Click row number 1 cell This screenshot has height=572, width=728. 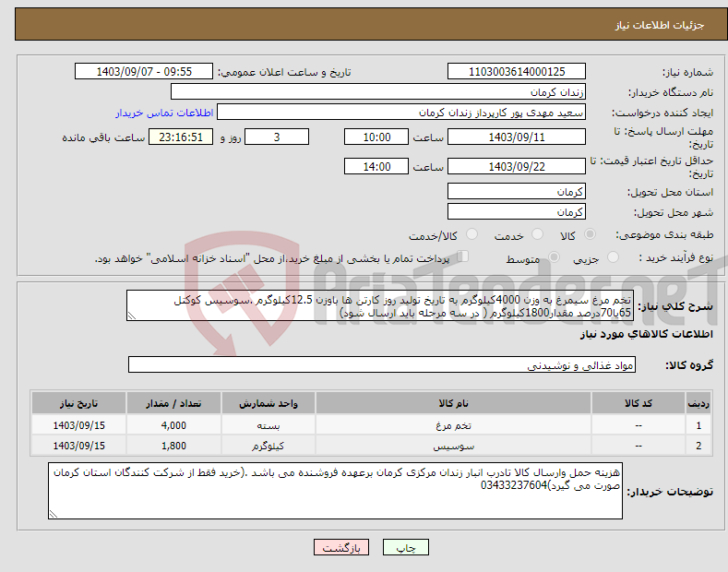point(698,425)
